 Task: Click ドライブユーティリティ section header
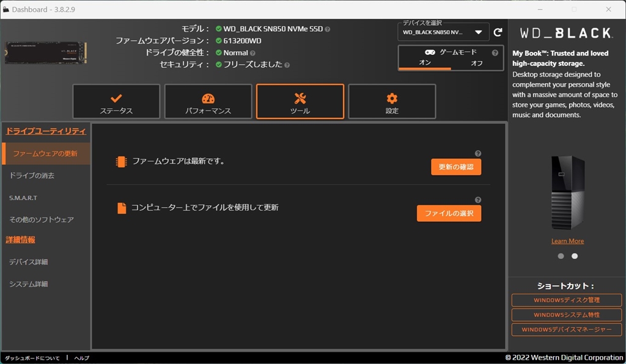[x=45, y=131]
